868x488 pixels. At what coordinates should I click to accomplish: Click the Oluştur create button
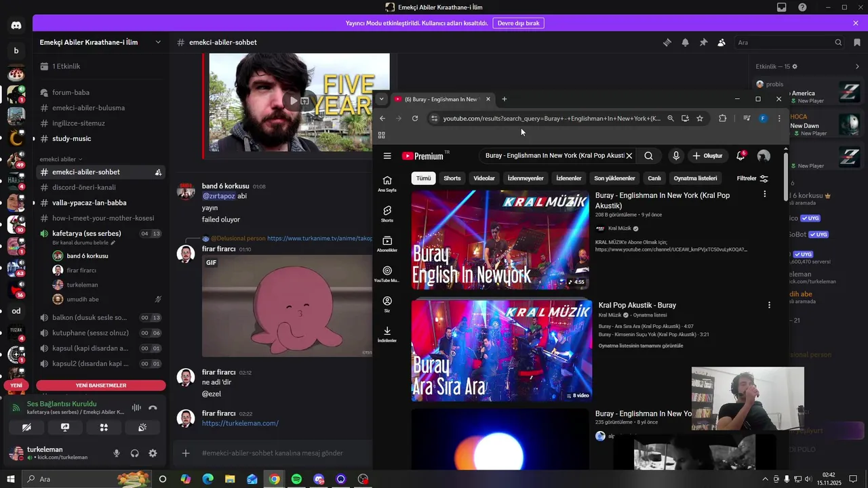click(707, 156)
